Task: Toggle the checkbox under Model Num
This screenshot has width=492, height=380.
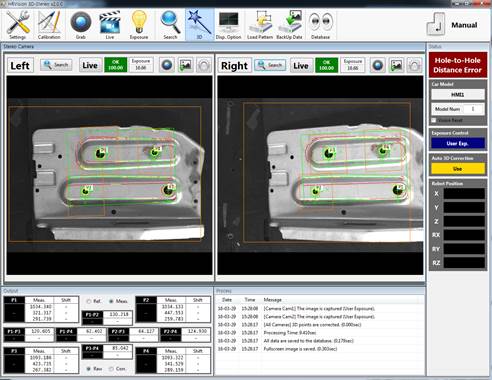Action: click(434, 120)
